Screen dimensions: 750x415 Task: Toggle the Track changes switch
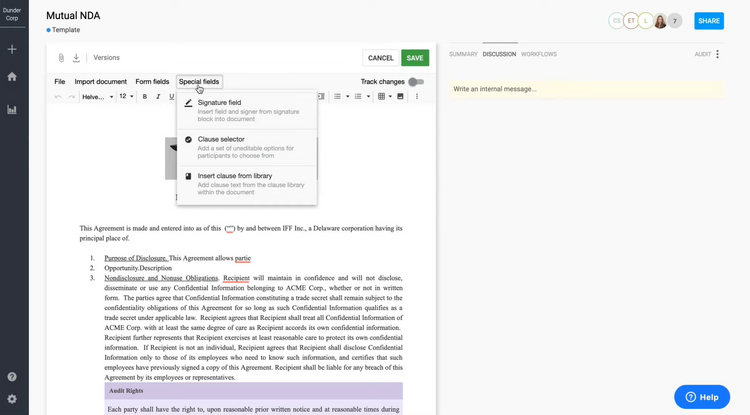tap(416, 82)
